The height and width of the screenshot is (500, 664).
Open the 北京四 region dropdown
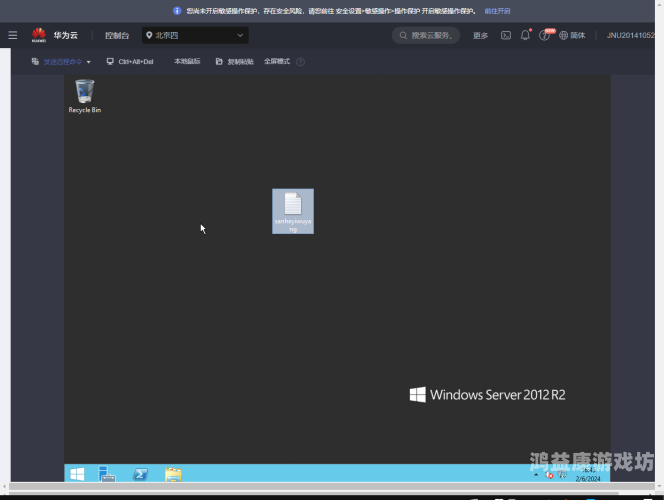[x=195, y=35]
